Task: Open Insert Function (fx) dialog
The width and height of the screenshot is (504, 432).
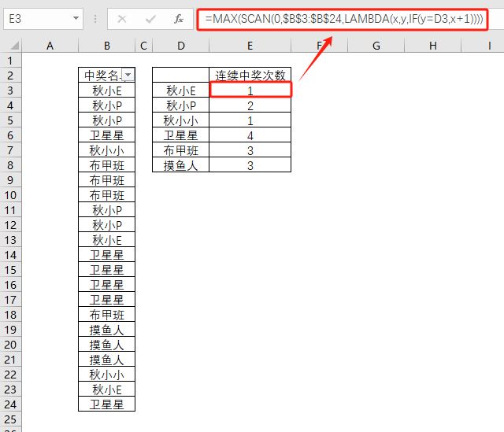Action: [179, 19]
